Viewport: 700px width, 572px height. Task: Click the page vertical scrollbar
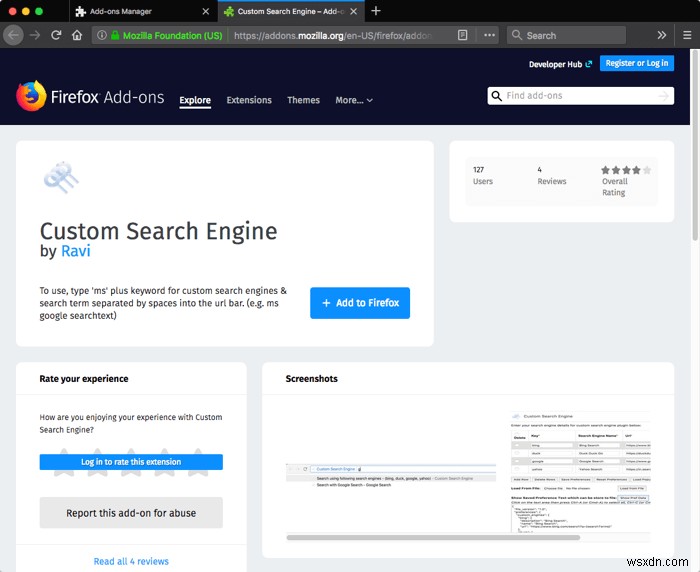(695, 147)
